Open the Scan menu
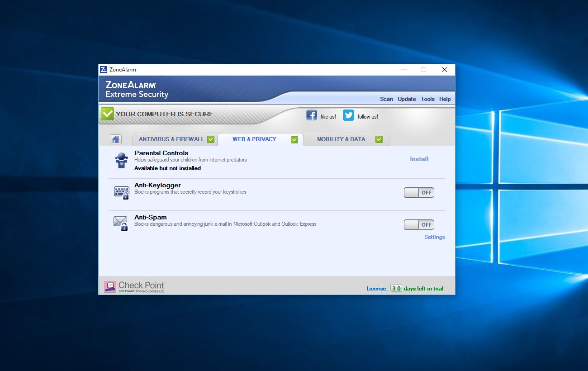588x371 pixels. pos(386,99)
